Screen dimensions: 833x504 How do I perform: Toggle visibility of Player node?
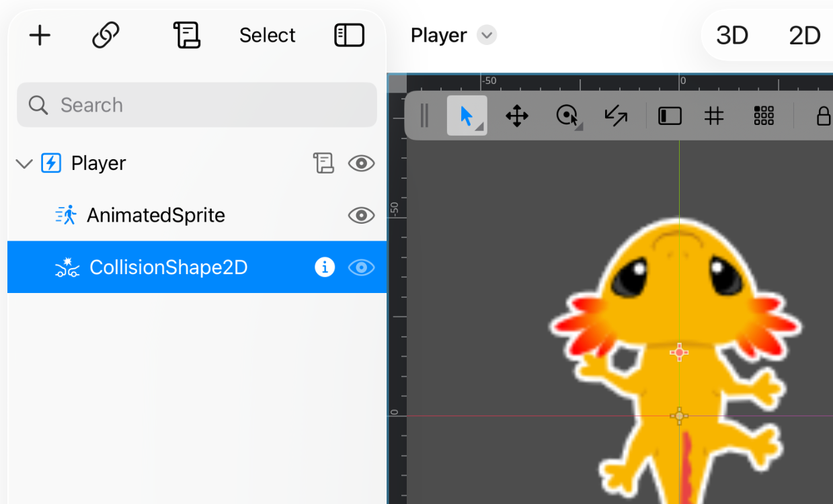[361, 163]
